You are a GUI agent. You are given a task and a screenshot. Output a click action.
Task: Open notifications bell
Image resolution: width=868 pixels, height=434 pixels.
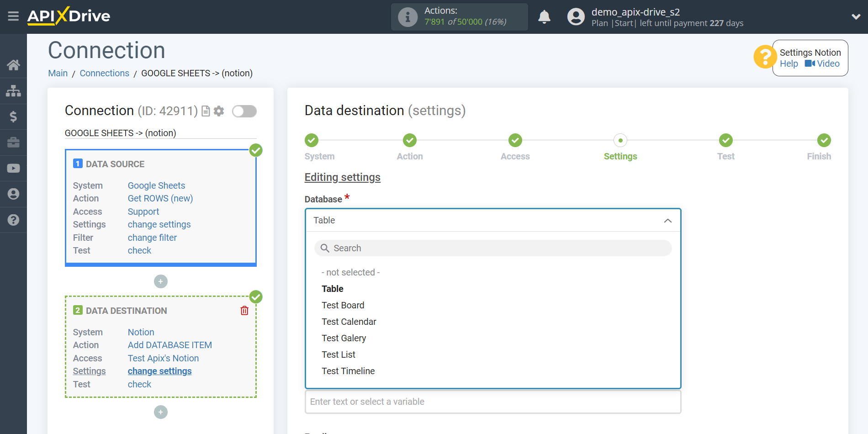(x=544, y=17)
